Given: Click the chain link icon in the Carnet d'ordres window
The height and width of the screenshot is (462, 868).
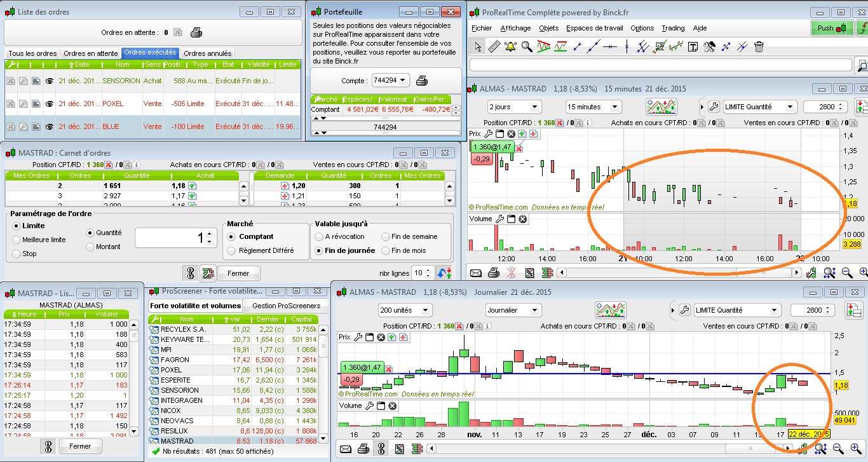Looking at the screenshot, I should click(x=189, y=273).
